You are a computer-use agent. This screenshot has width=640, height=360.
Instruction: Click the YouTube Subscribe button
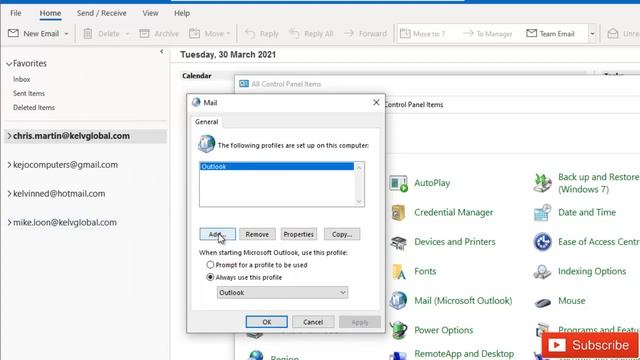(590, 345)
